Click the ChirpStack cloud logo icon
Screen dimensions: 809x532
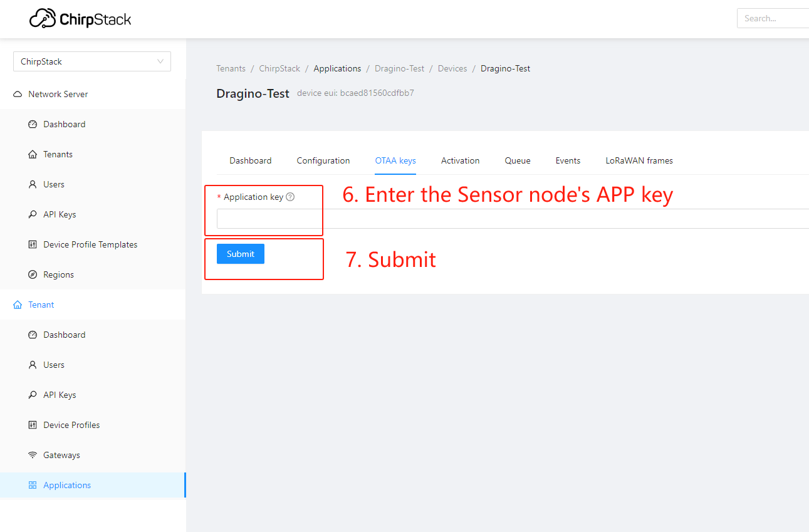43,18
